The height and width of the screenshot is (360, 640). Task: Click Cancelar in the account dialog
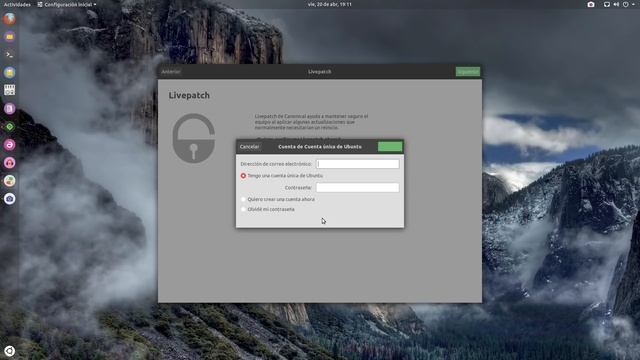coord(249,147)
